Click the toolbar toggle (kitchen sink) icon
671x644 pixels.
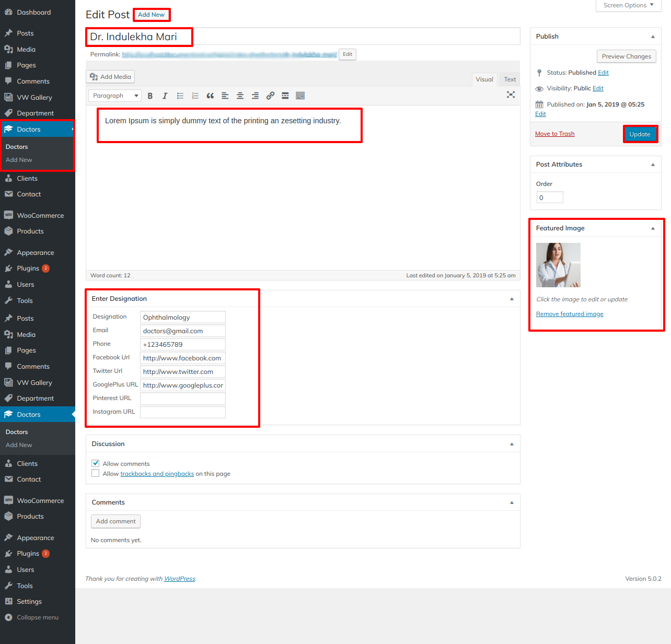[x=300, y=96]
